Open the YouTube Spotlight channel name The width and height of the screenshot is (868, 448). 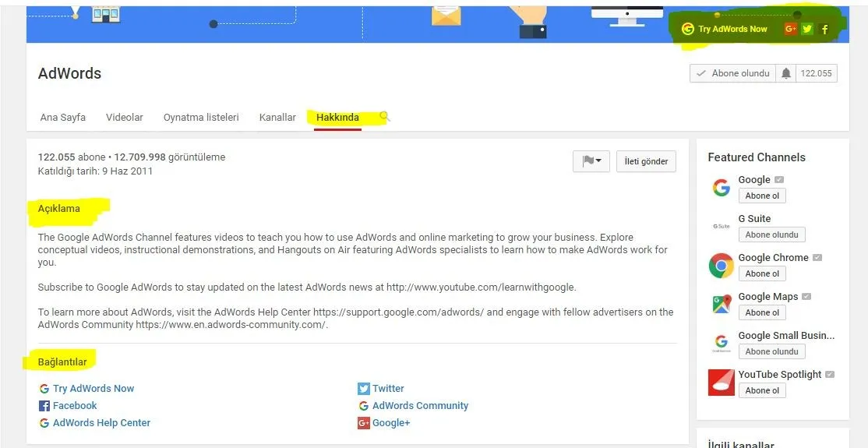(780, 375)
